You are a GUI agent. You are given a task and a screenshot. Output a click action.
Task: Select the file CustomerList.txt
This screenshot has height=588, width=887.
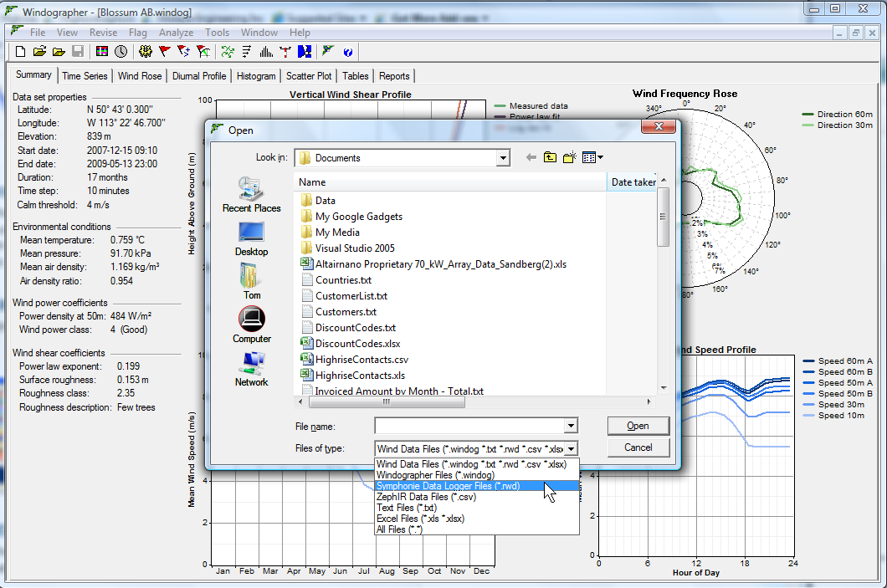345,296
